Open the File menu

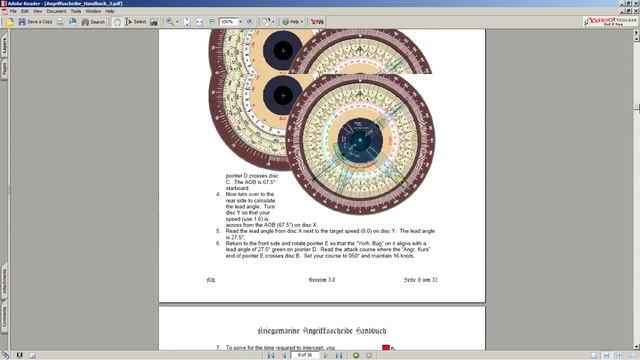point(13,11)
